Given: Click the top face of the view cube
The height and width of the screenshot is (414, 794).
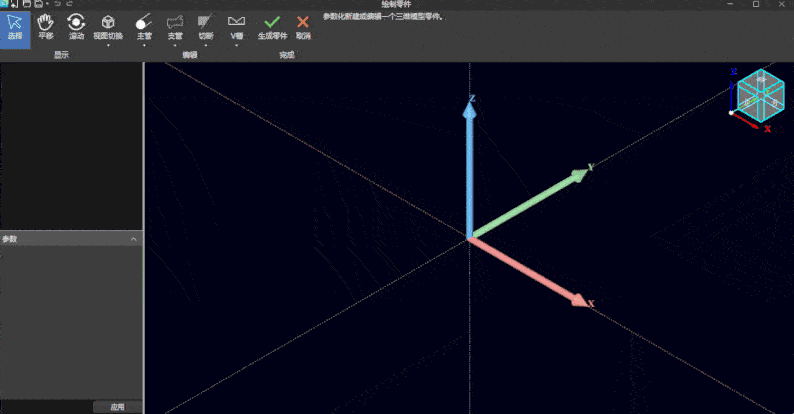Looking at the screenshot, I should [761, 79].
